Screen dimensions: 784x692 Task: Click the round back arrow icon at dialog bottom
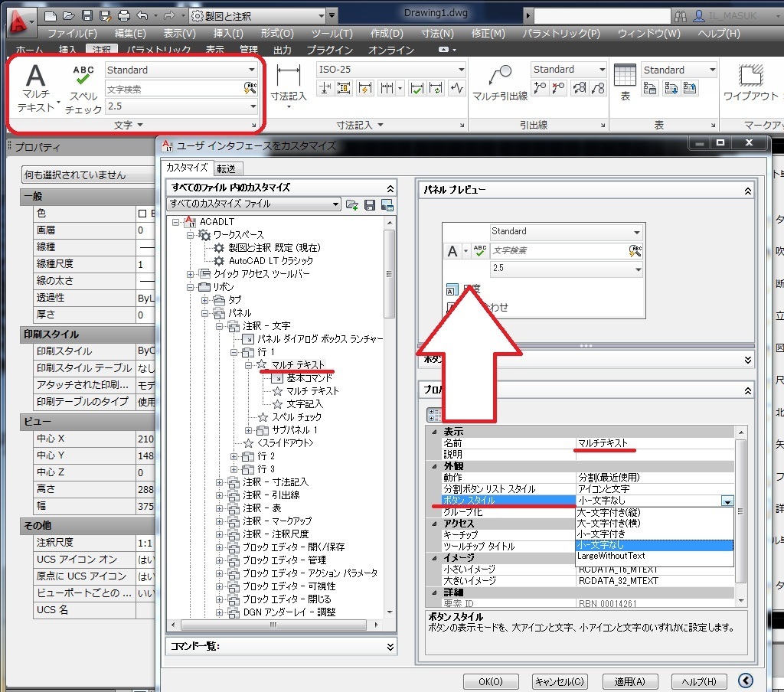tap(746, 681)
